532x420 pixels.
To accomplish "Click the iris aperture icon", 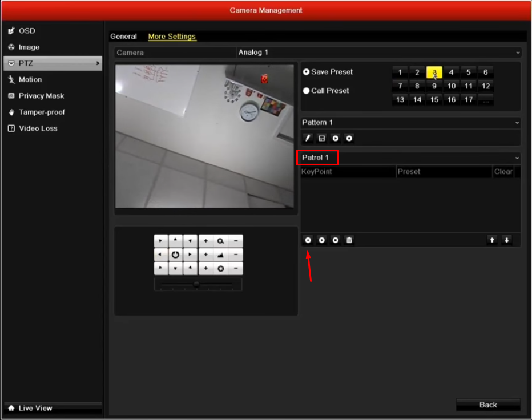I will pyautogui.click(x=220, y=268).
